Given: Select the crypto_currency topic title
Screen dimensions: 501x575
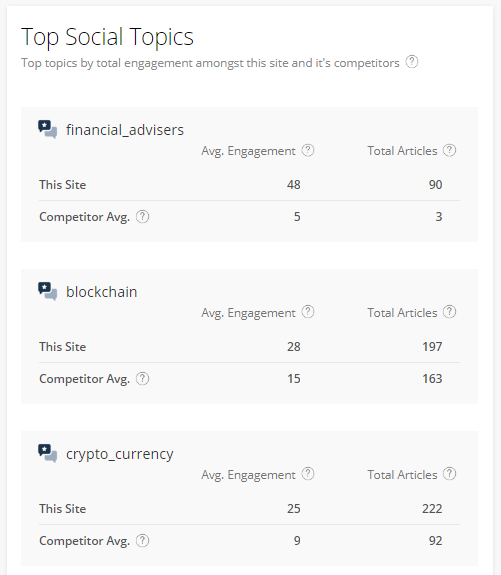Looking at the screenshot, I should tap(120, 454).
